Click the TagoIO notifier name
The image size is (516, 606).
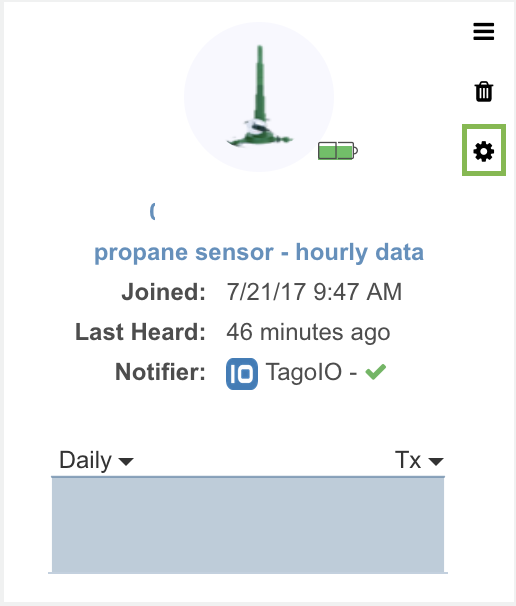tap(304, 372)
